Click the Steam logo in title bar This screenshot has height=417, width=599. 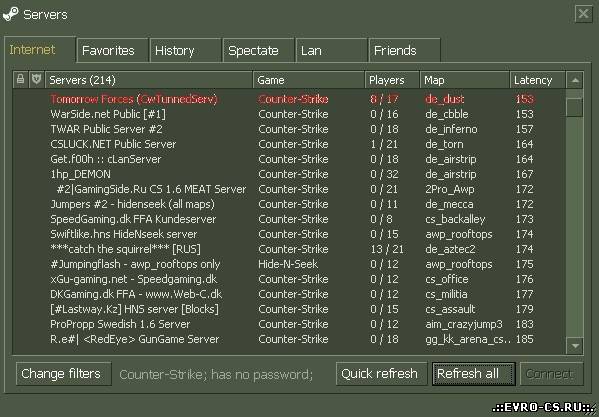pyautogui.click(x=10, y=14)
